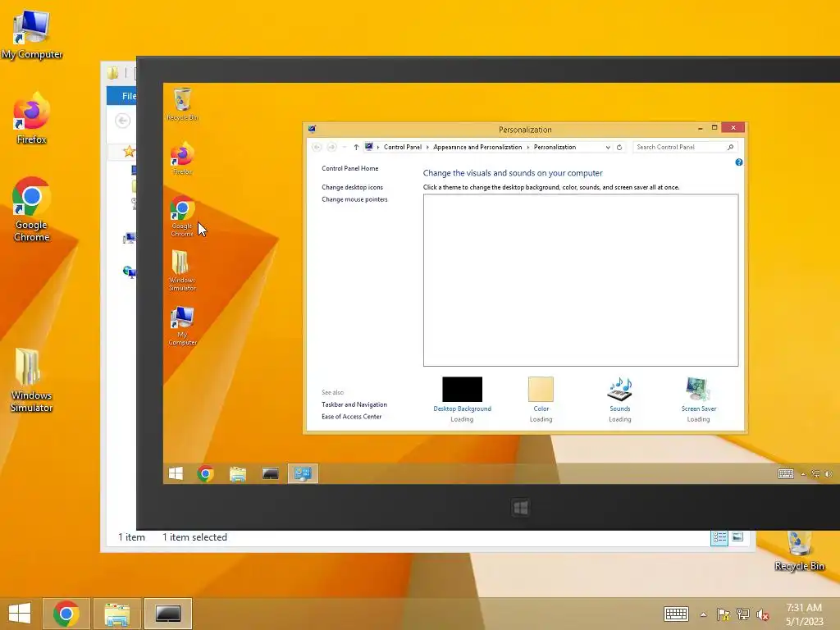This screenshot has height=630, width=840.
Task: Open recent locations dropdown next to Forward arrow
Action: click(x=344, y=148)
